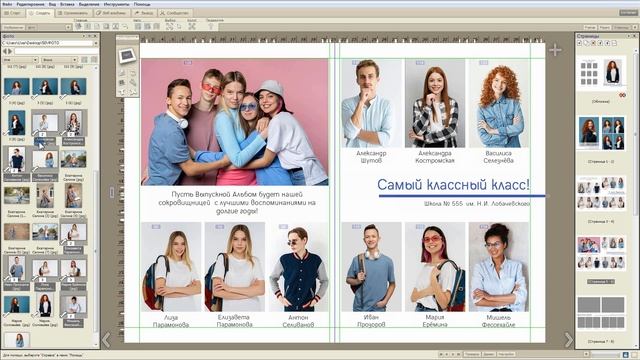Click the title 'Самый классный класс!'
Viewport: 640px width, 360px height.
pyautogui.click(x=453, y=185)
